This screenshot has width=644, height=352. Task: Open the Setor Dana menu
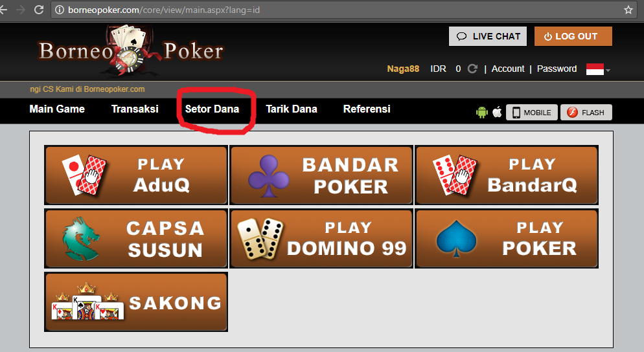click(212, 109)
